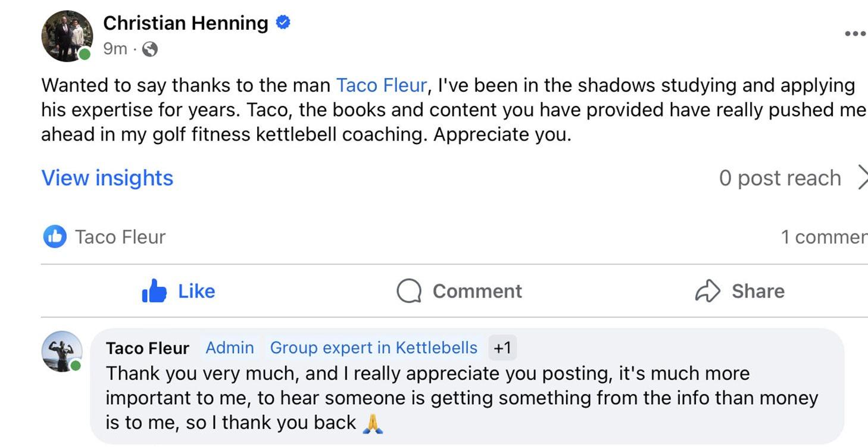The height and width of the screenshot is (447, 868).
Task: Open post reach details via the right chevron
Action: 863,177
